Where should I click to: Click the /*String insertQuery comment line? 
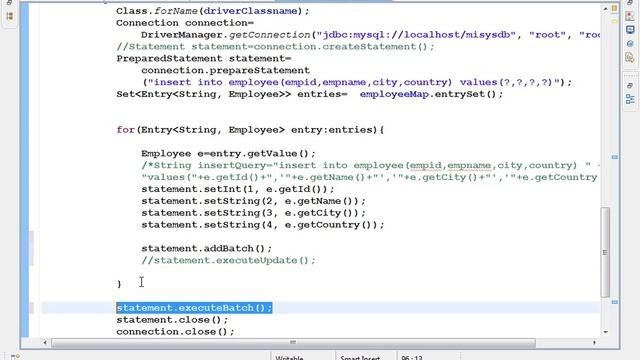(x=371, y=165)
